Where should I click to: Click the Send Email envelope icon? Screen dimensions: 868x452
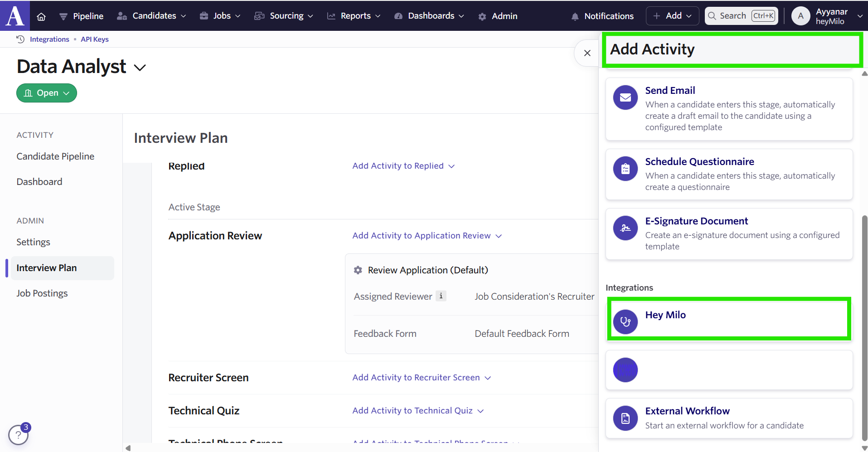[x=625, y=97]
